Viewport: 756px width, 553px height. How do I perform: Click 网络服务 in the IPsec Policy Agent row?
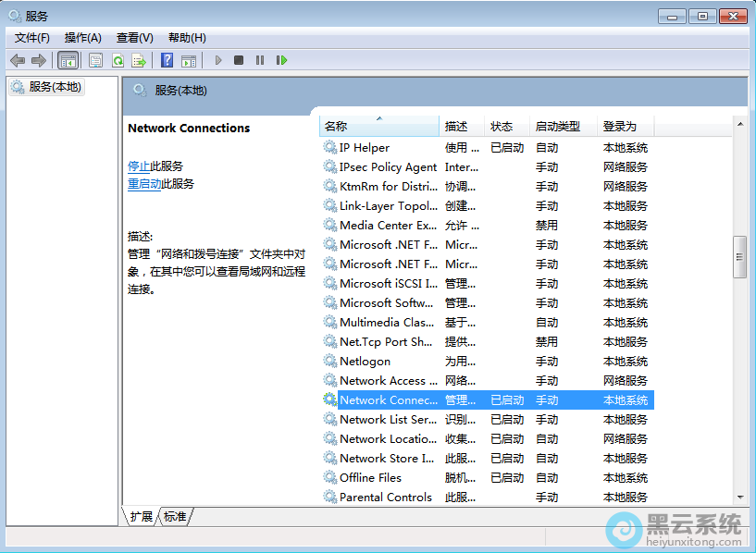tap(626, 167)
